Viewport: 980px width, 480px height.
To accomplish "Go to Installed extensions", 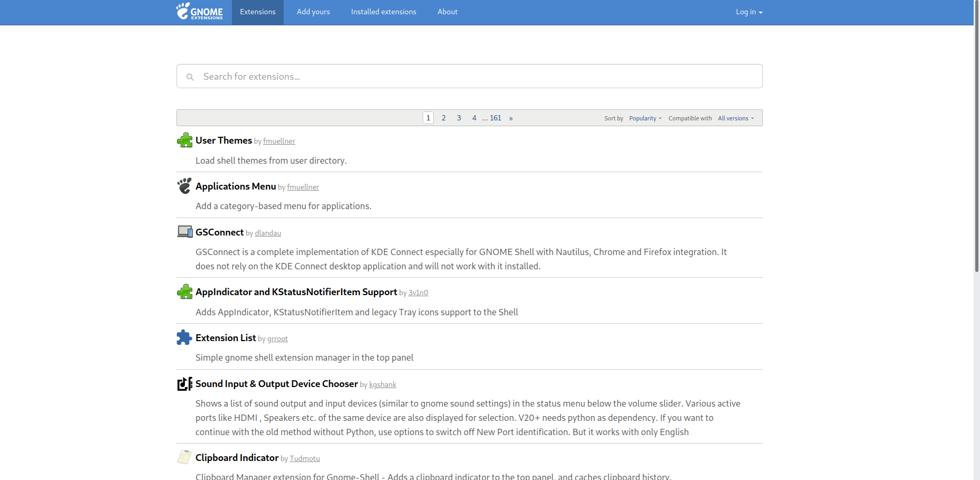I will click(x=384, y=12).
